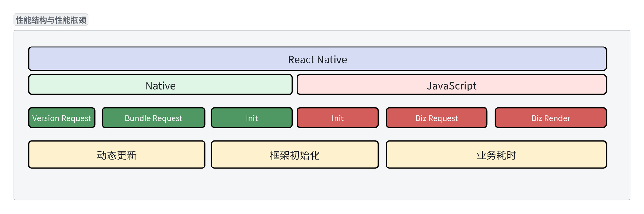Viewport: 644px width, 214px height.
Task: Select the green Native box
Action: pos(160,85)
